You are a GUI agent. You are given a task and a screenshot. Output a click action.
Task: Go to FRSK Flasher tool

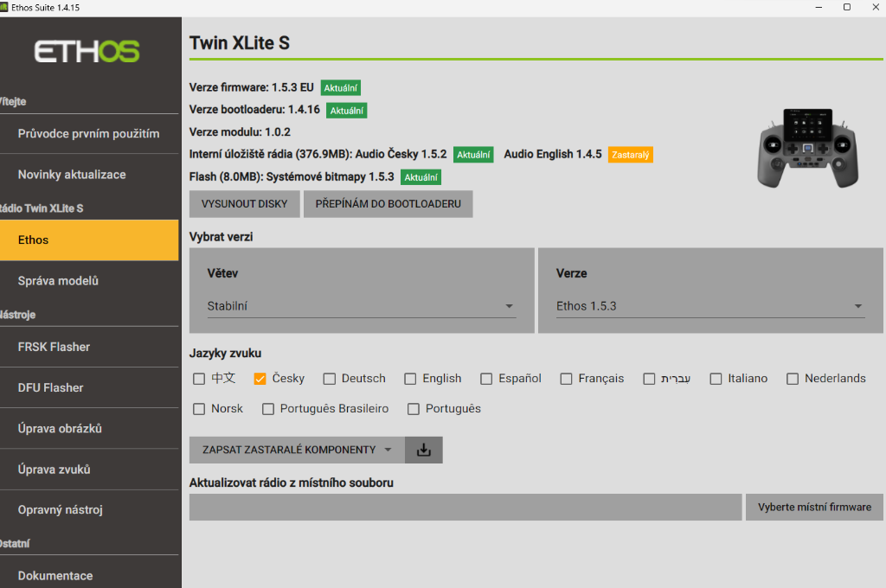(54, 347)
